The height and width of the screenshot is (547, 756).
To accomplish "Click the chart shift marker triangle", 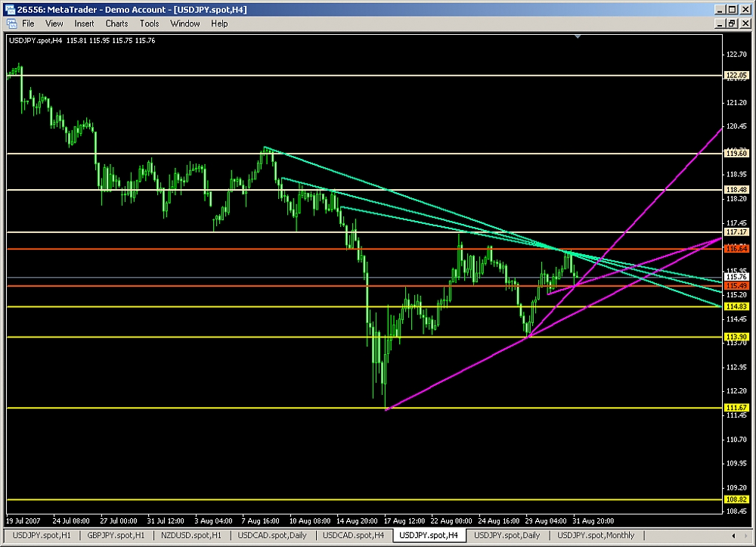I will coord(578,36).
